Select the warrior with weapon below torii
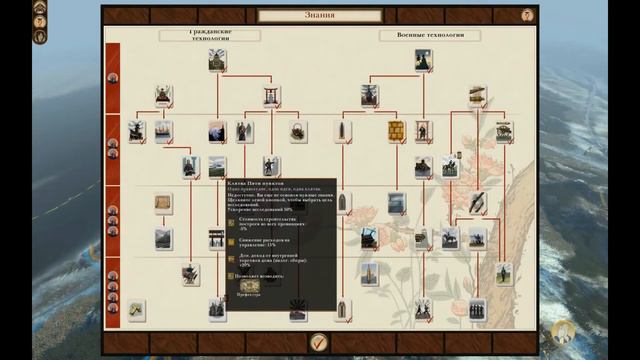The width and height of the screenshot is (640, 360). (x=271, y=167)
